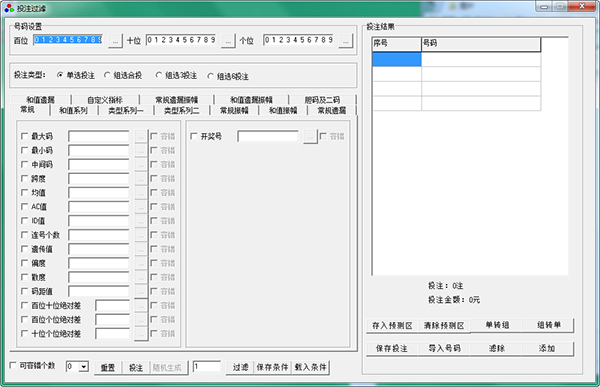The width and height of the screenshot is (600, 387).
Task: Click the 保存投注 button
Action: [391, 348]
